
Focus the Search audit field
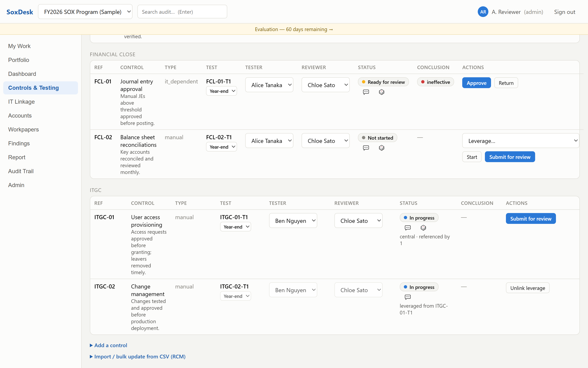point(182,12)
